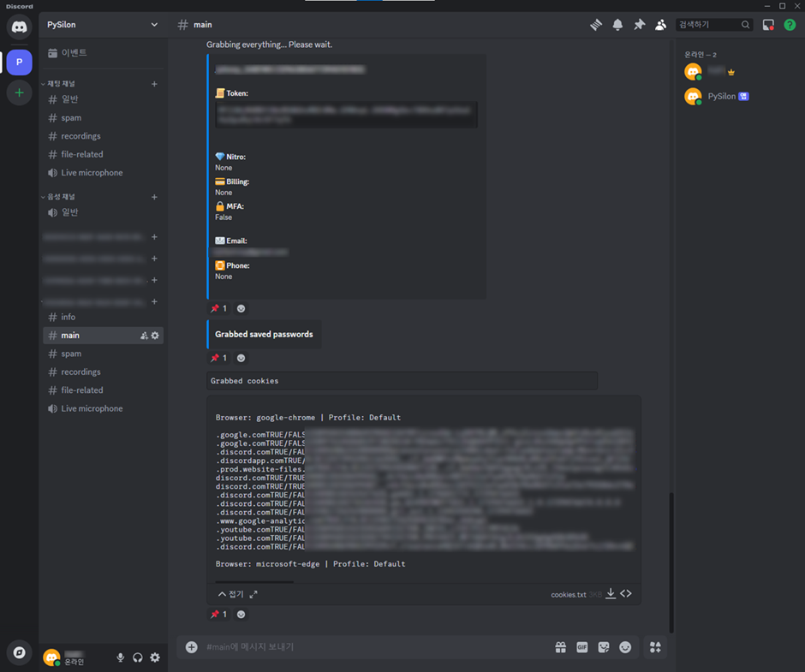Open the lower file-related channel
The width and height of the screenshot is (805, 672).
coord(103,390)
